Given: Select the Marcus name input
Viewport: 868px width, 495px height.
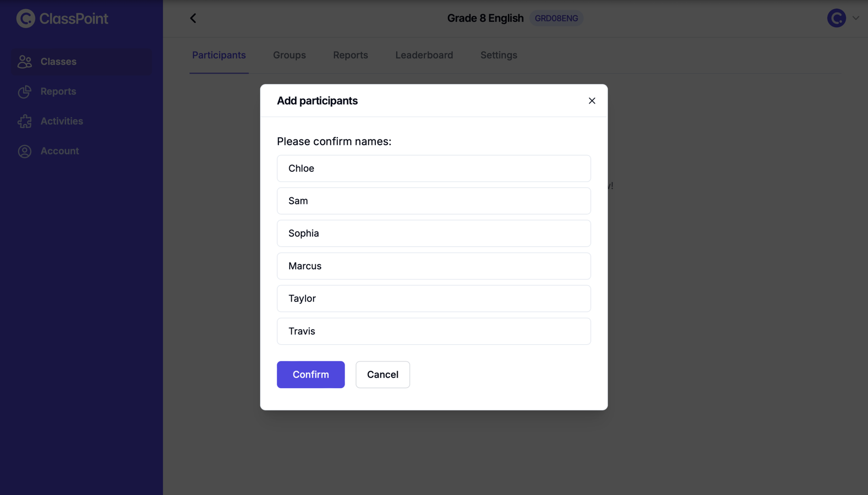Looking at the screenshot, I should [x=433, y=266].
